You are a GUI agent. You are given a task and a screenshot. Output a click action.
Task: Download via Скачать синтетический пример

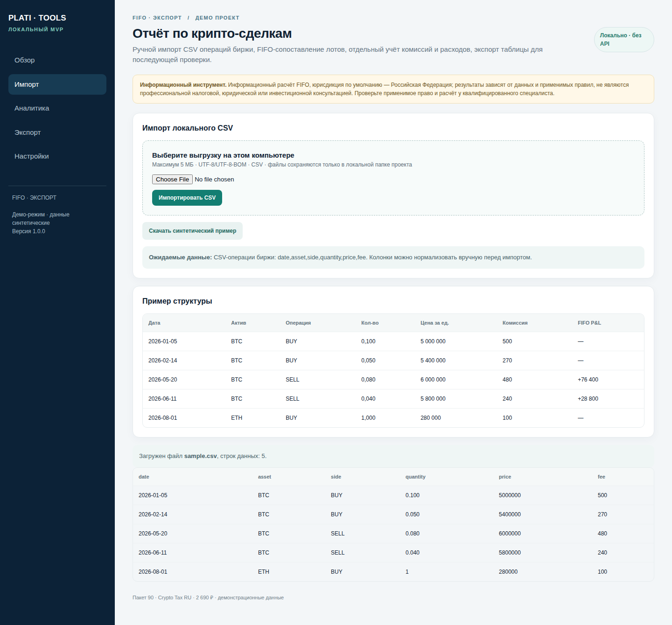pos(192,231)
